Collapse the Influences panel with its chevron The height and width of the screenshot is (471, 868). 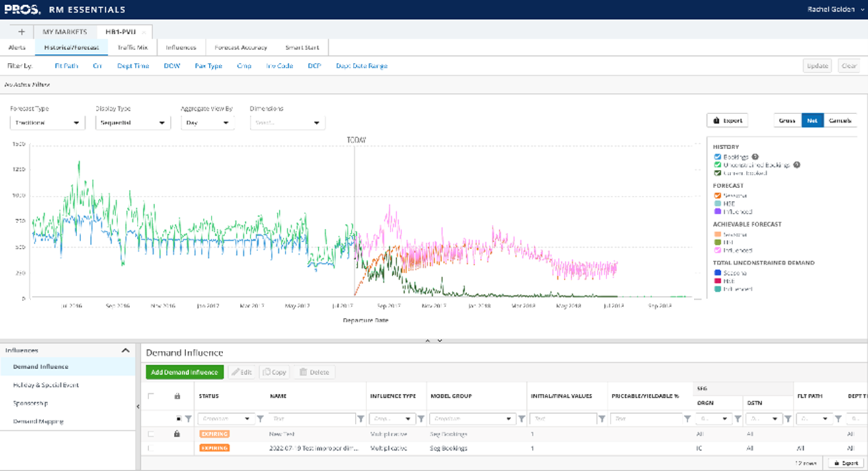126,350
